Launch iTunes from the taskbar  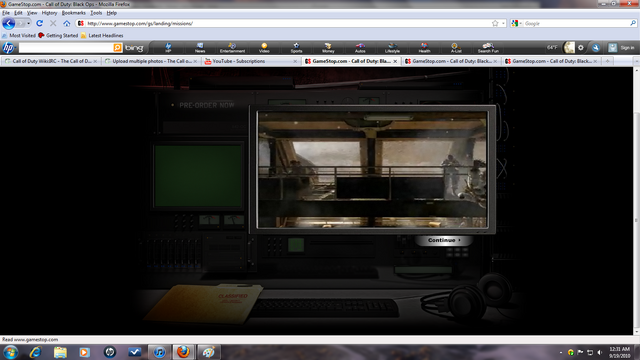point(159,352)
